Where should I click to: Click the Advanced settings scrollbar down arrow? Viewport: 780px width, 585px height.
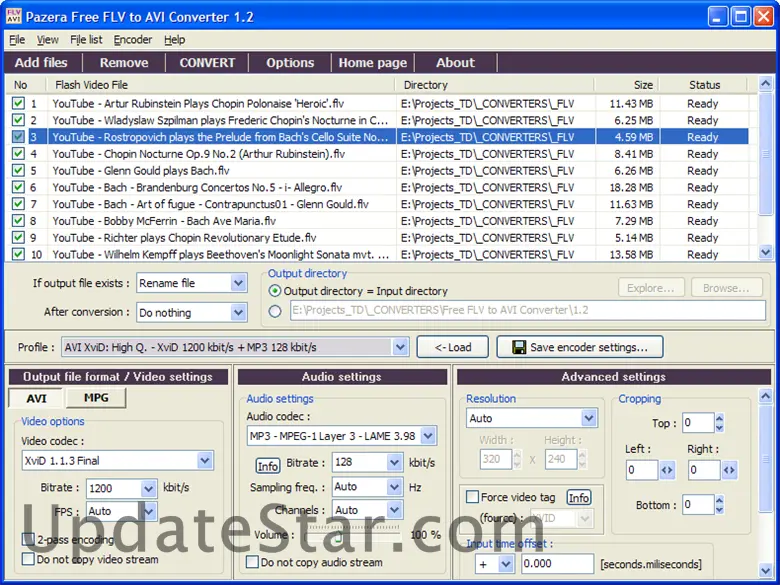(765, 569)
